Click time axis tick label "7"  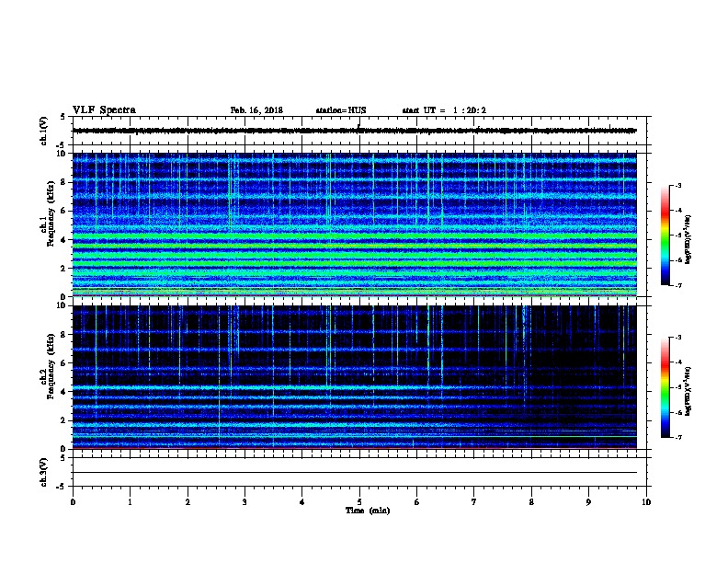coord(474,501)
